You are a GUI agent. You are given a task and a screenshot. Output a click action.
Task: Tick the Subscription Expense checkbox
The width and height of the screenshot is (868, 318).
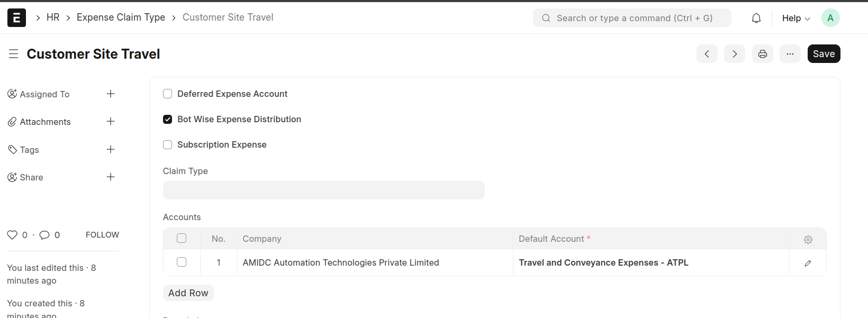pos(168,145)
